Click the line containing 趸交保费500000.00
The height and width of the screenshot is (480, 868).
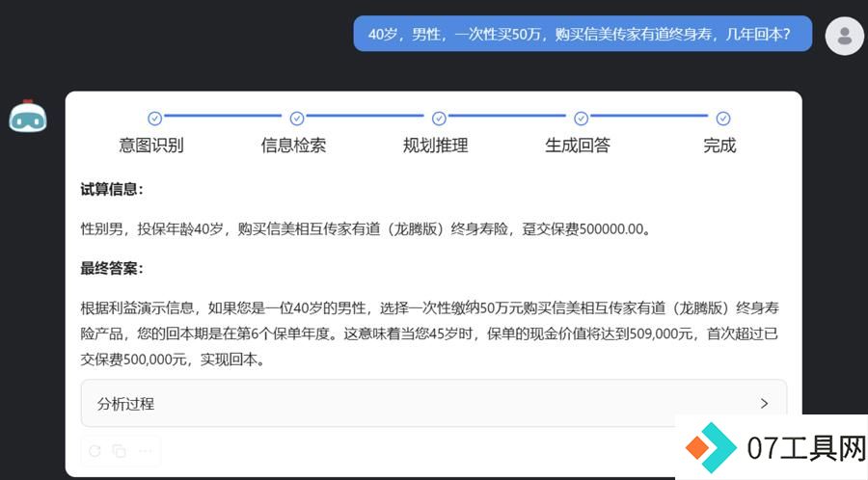click(x=366, y=228)
